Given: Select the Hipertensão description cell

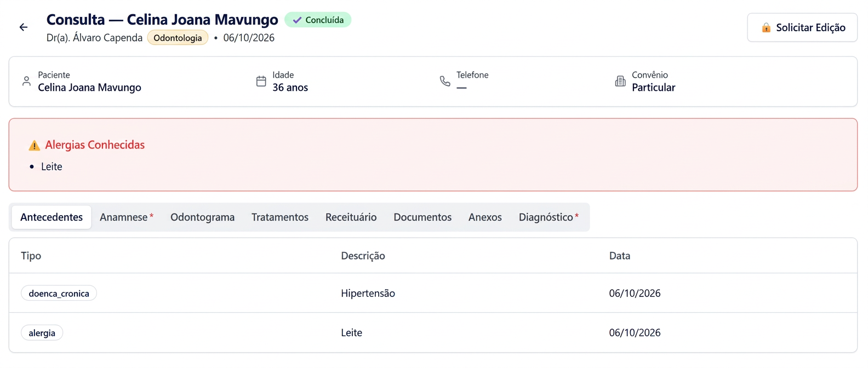Looking at the screenshot, I should pos(368,294).
